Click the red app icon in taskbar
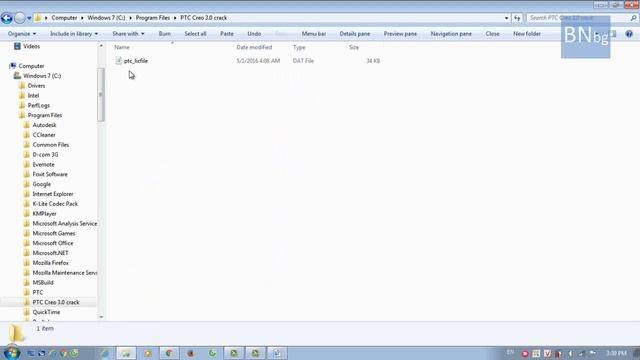The width and height of the screenshot is (640, 360). click(x=190, y=353)
